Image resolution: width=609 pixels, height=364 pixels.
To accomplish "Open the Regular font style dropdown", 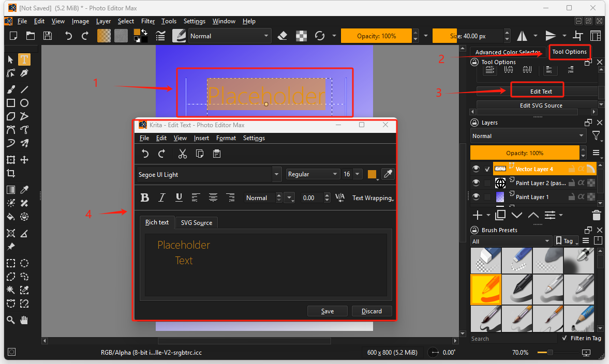I will (313, 174).
